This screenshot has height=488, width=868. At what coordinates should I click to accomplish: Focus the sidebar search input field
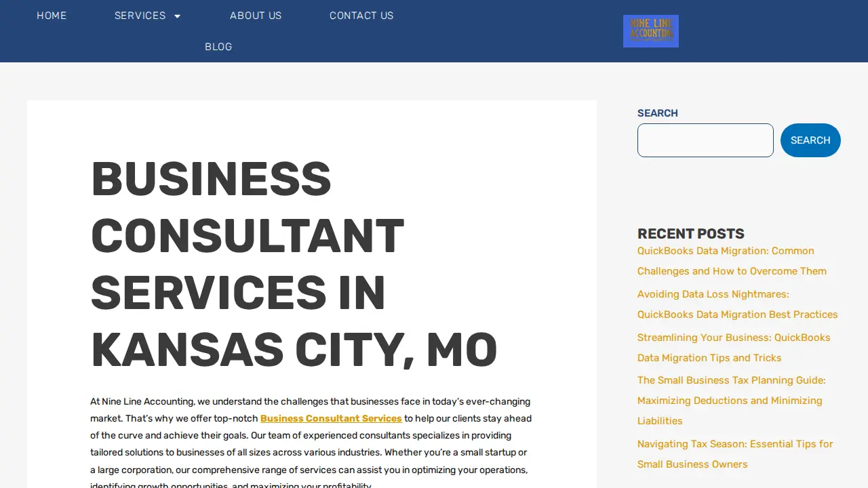705,140
